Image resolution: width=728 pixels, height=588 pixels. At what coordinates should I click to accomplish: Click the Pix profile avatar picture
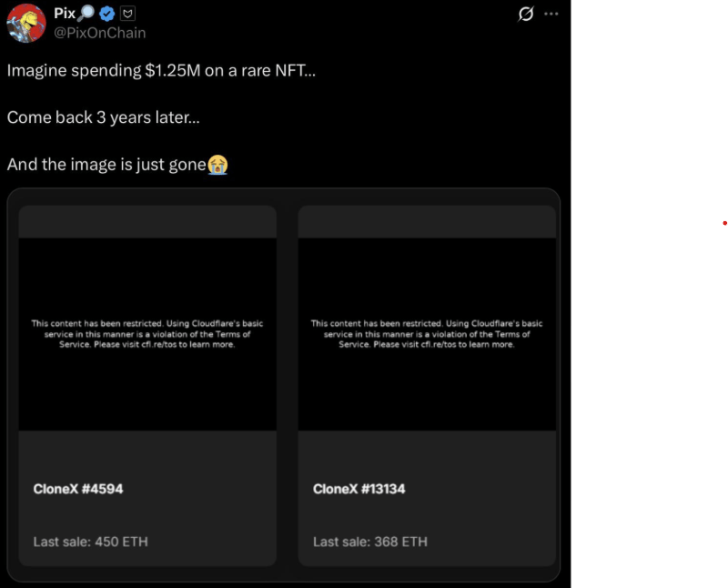click(x=26, y=23)
